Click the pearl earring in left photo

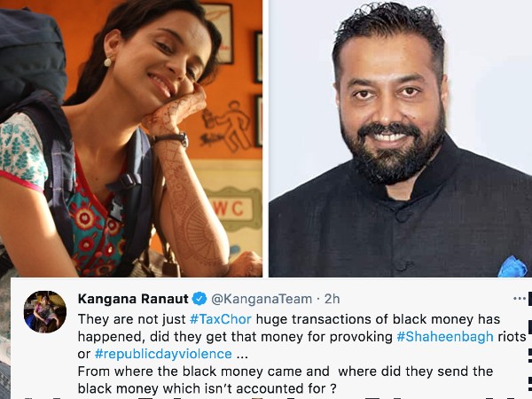click(x=107, y=62)
